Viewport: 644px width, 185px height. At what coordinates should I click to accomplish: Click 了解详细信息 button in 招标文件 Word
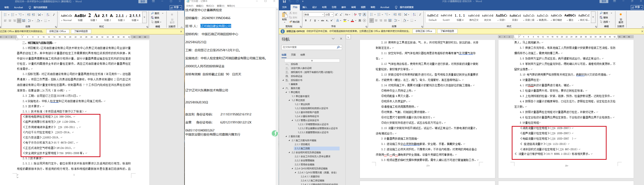(x=81, y=31)
